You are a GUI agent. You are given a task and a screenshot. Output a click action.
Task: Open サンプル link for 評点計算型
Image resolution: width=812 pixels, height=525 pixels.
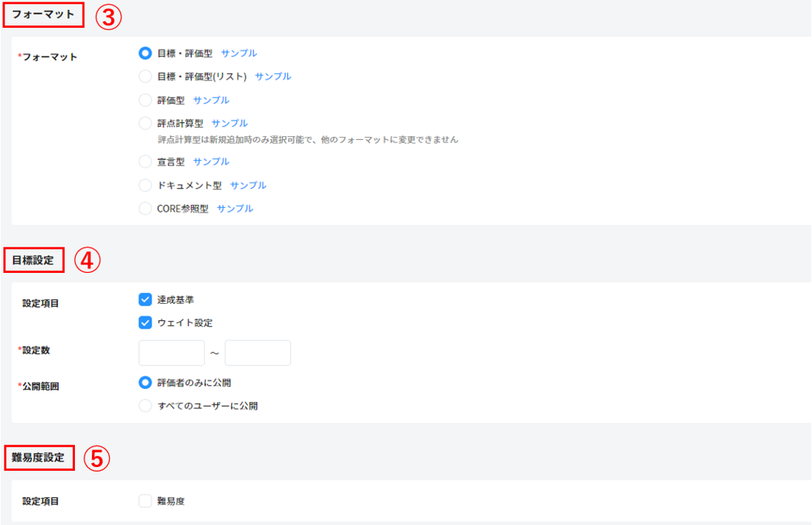(x=229, y=123)
